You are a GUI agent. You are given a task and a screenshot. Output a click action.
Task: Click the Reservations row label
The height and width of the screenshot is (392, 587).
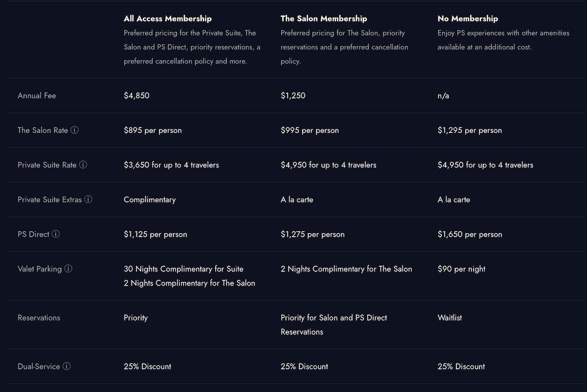39,318
